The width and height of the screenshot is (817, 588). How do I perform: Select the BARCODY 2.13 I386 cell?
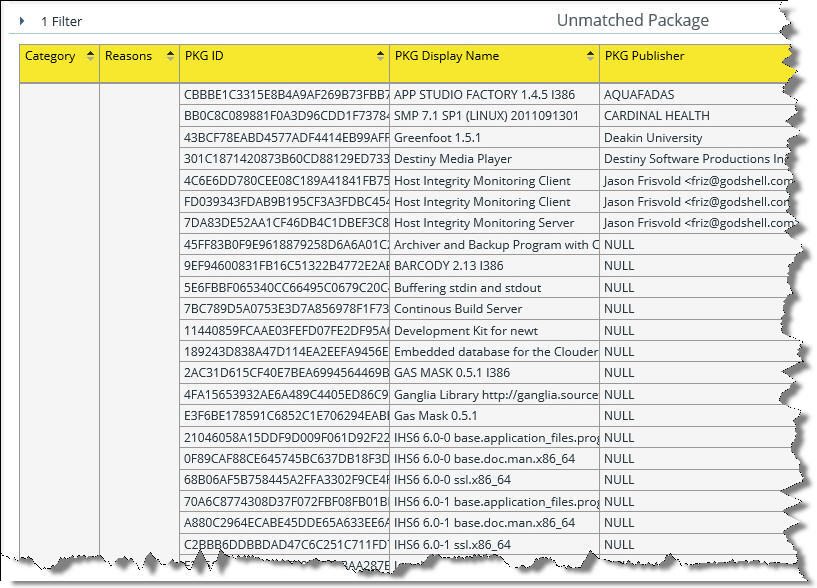pyautogui.click(x=494, y=266)
